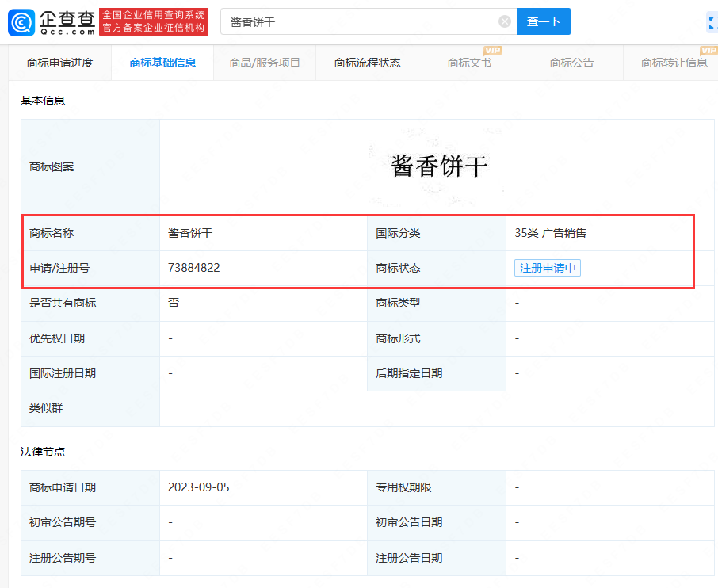View the 商标公告 tab
The image size is (718, 588).
tap(571, 63)
